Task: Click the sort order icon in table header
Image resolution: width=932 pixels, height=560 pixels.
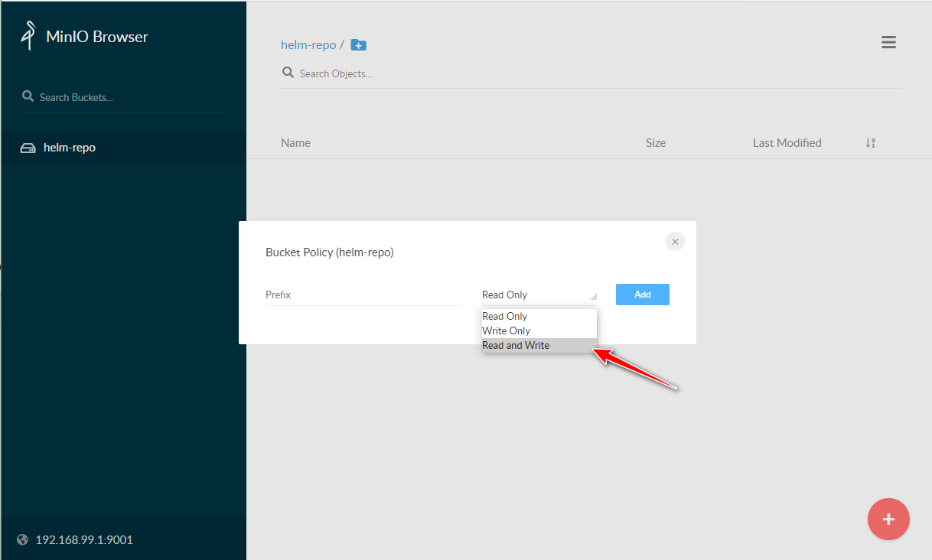Action: point(870,143)
